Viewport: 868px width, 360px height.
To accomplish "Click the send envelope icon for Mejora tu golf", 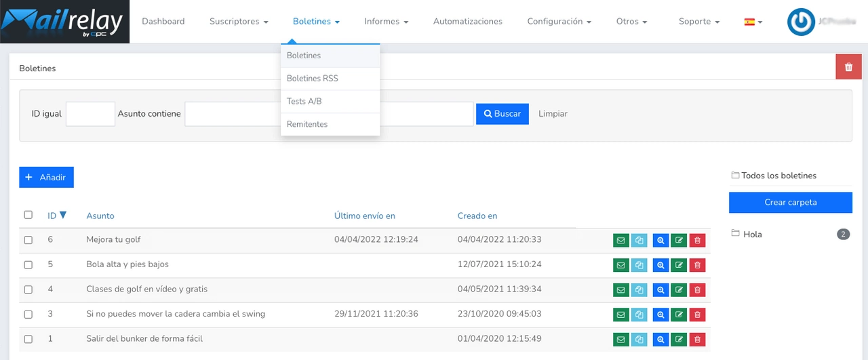I will pos(621,240).
